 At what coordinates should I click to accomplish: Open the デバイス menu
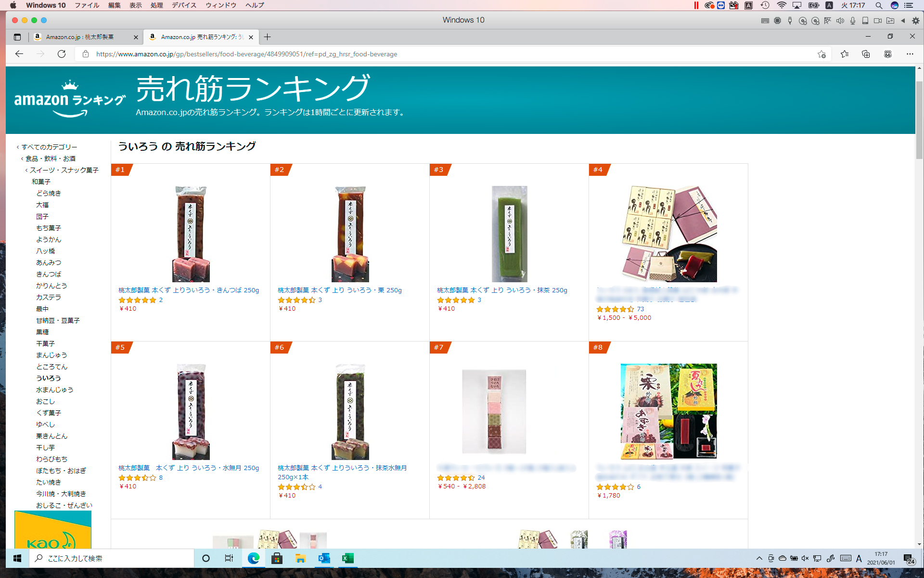click(x=184, y=5)
